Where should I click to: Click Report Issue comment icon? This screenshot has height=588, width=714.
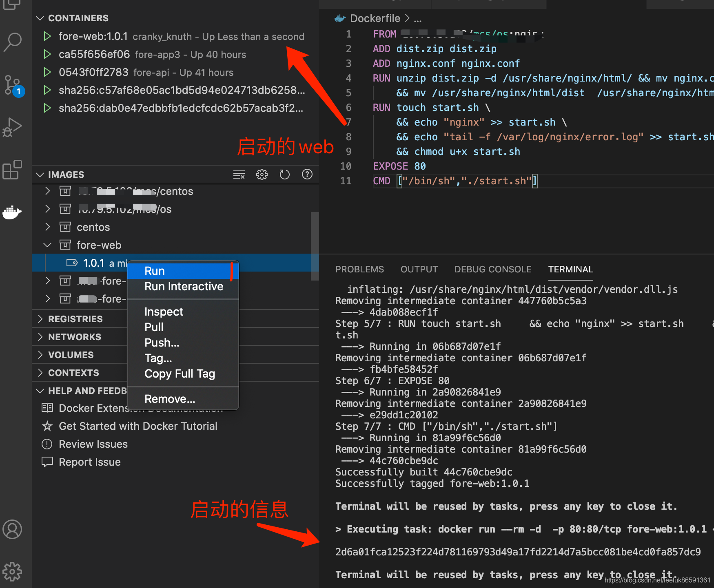(x=47, y=462)
